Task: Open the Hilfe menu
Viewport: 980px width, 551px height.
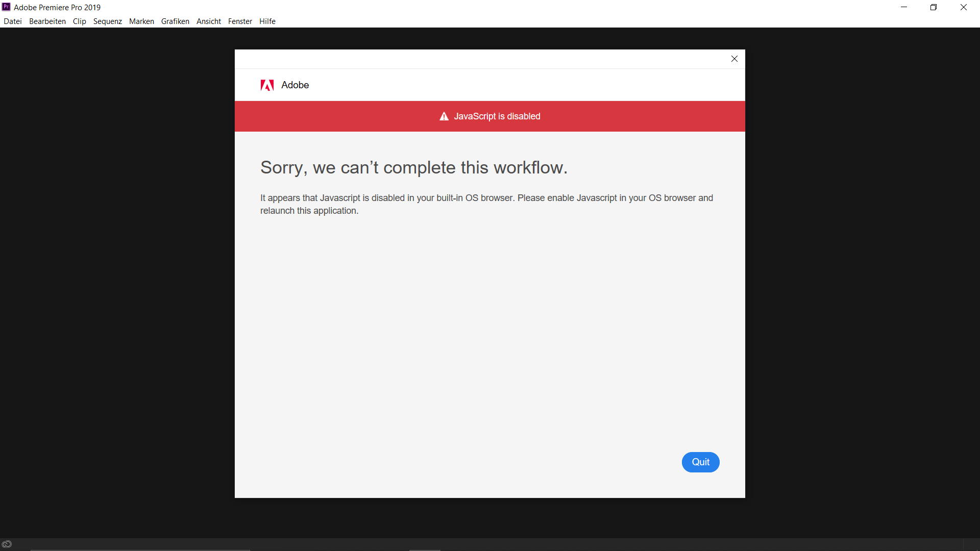Action: pos(267,21)
